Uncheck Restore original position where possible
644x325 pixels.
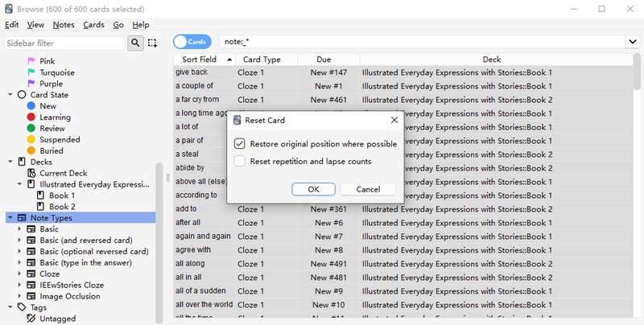coord(239,144)
